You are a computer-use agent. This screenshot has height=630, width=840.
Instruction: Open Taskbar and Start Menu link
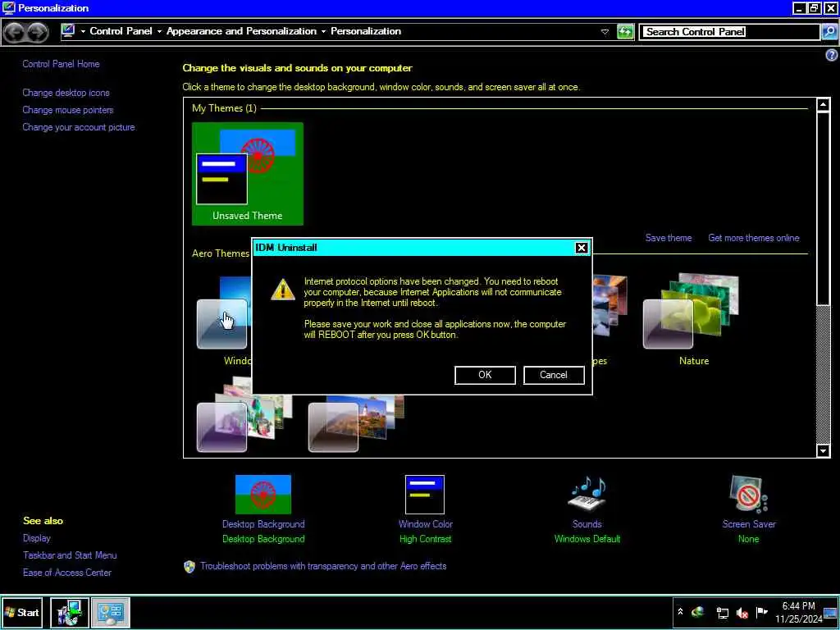pos(70,555)
